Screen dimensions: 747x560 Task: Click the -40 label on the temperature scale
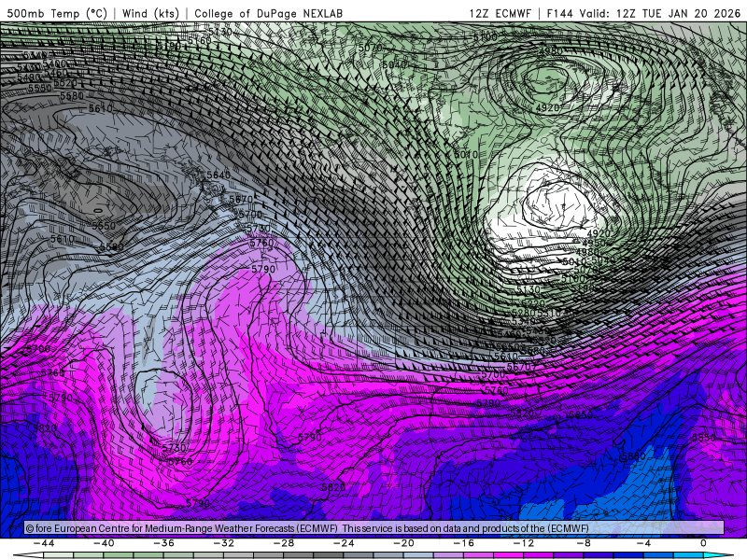[104, 543]
